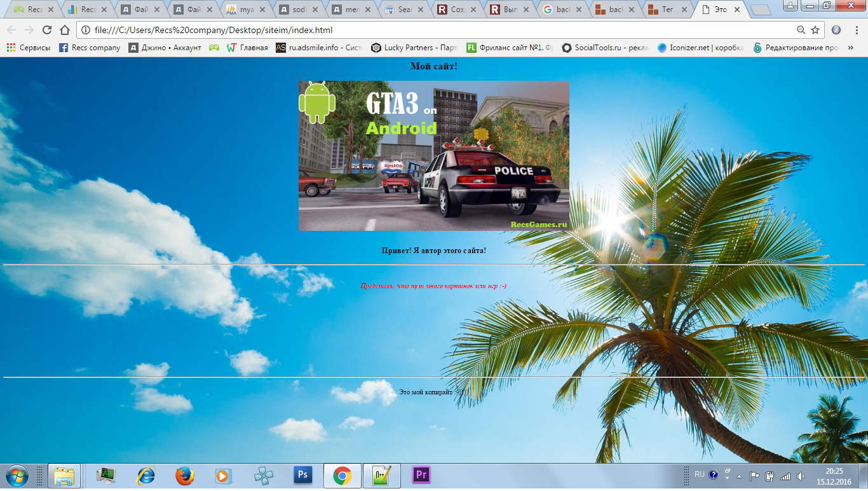868x491 pixels.
Task: Show more bookmarks with the chevron
Action: coord(851,48)
